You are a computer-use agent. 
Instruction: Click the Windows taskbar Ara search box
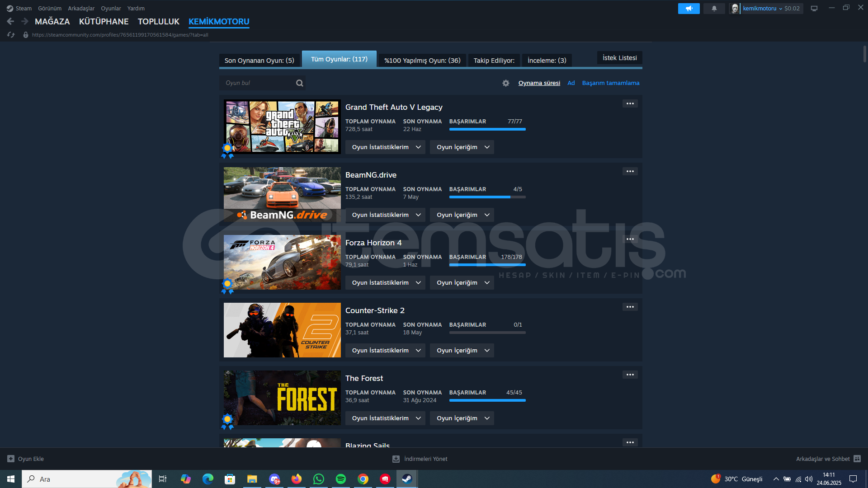pyautogui.click(x=87, y=479)
